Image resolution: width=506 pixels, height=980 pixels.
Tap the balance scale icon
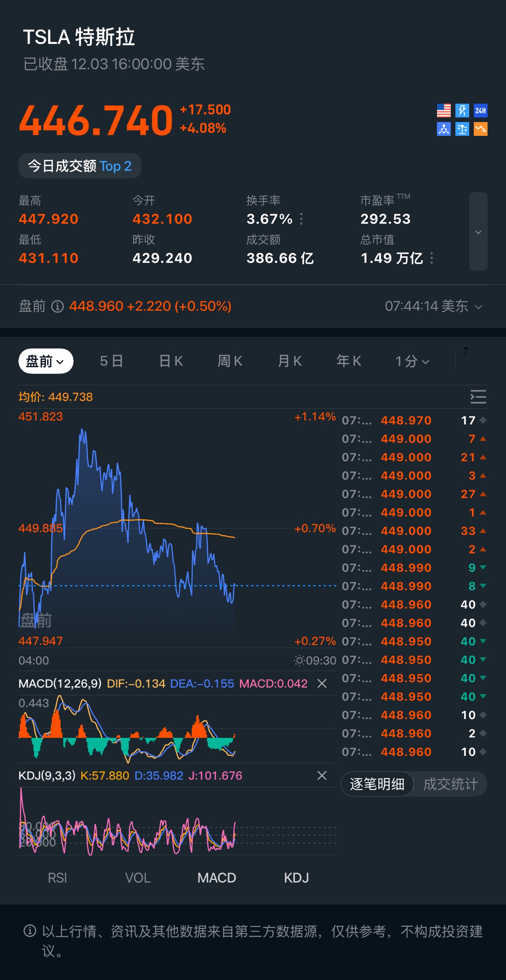tap(462, 129)
